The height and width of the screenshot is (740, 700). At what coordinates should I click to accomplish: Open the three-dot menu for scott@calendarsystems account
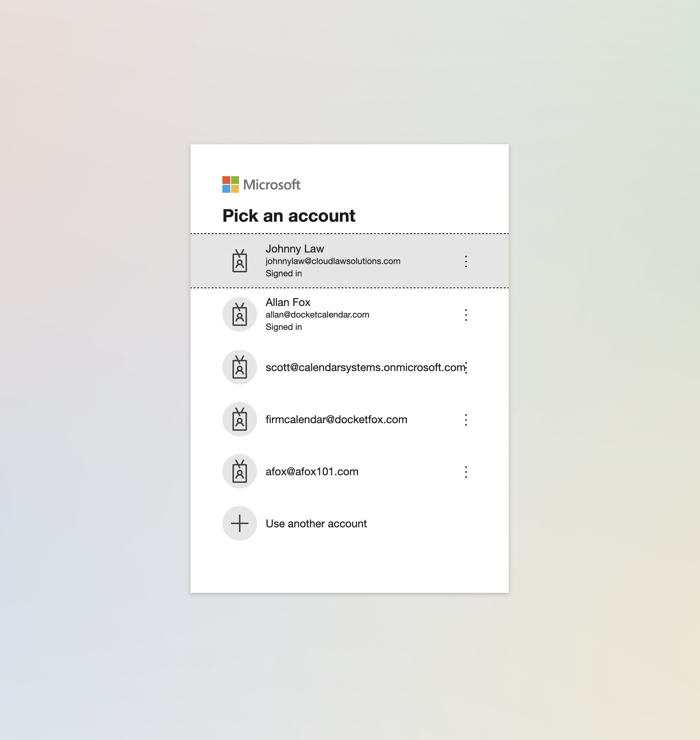pos(466,367)
